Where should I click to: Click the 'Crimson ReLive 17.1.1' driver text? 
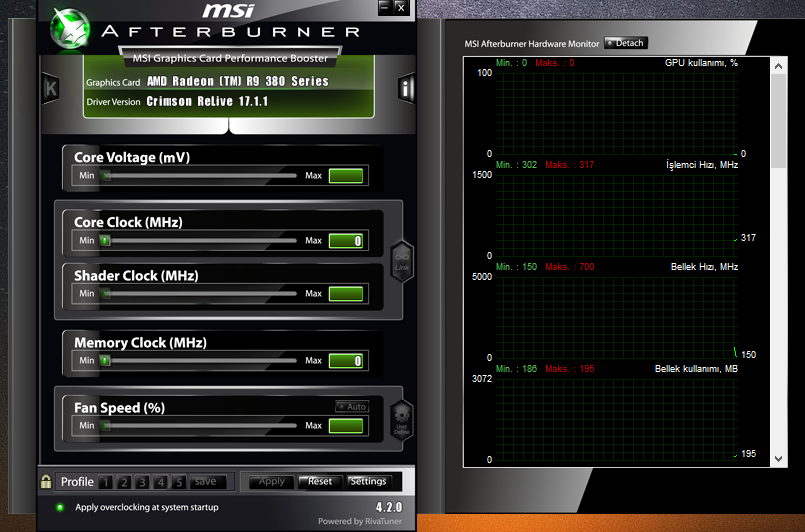point(207,101)
